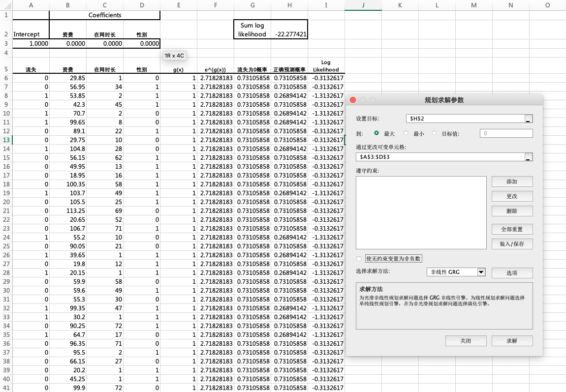Select column A header
566x392 pixels.
pyautogui.click(x=31, y=5)
